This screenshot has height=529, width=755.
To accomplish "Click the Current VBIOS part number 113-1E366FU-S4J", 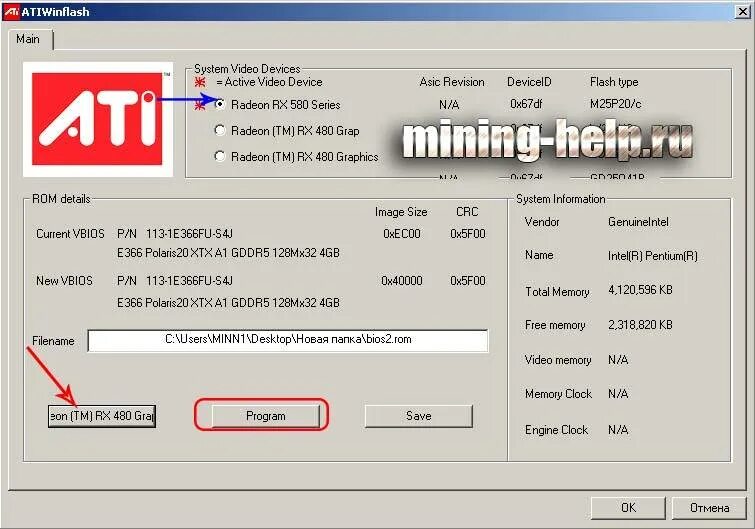I will click(x=189, y=234).
